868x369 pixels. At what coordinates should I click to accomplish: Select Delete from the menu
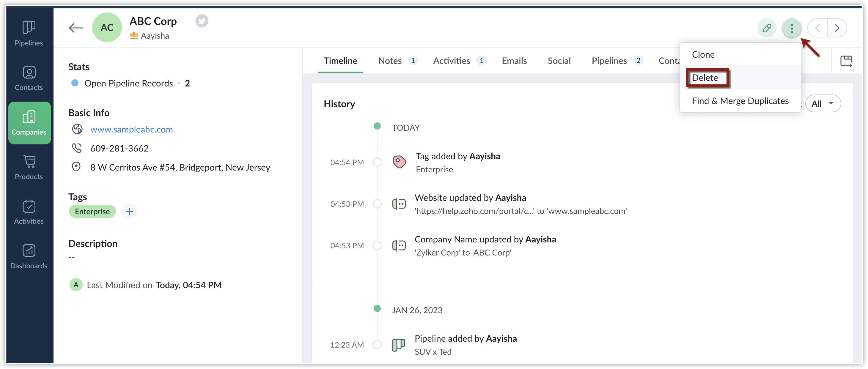pyautogui.click(x=705, y=78)
